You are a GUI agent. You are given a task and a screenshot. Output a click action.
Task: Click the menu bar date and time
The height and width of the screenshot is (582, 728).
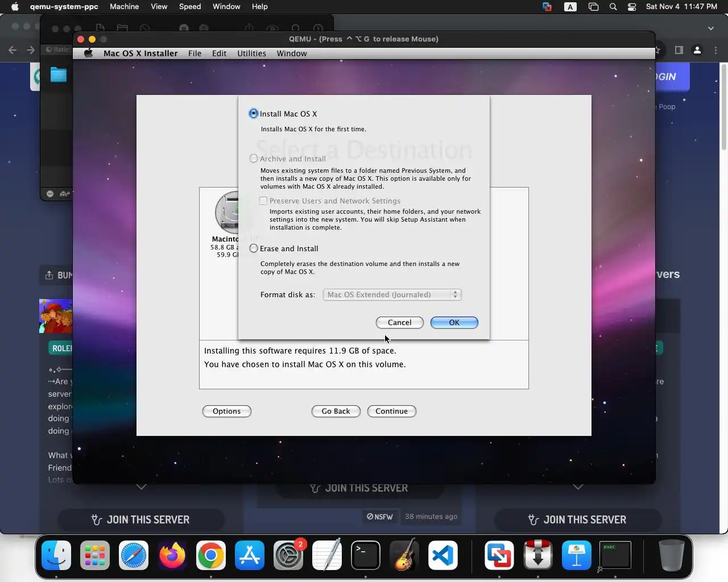pyautogui.click(x=681, y=7)
